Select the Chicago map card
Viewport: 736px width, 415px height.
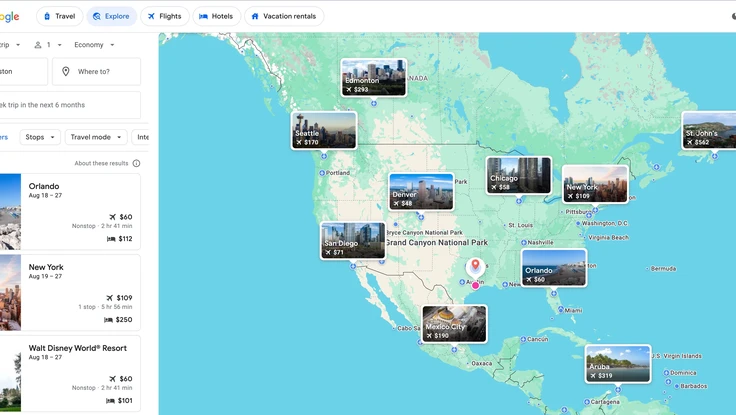click(x=519, y=176)
